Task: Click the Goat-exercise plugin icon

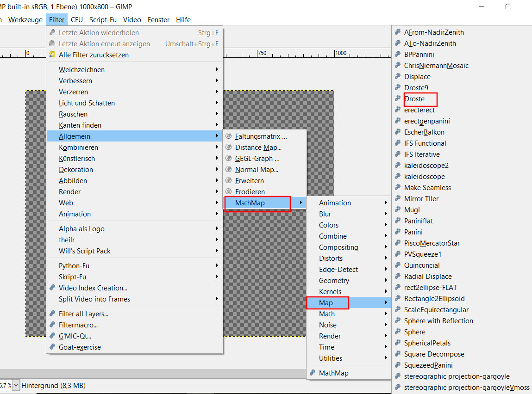Action: pyautogui.click(x=52, y=347)
